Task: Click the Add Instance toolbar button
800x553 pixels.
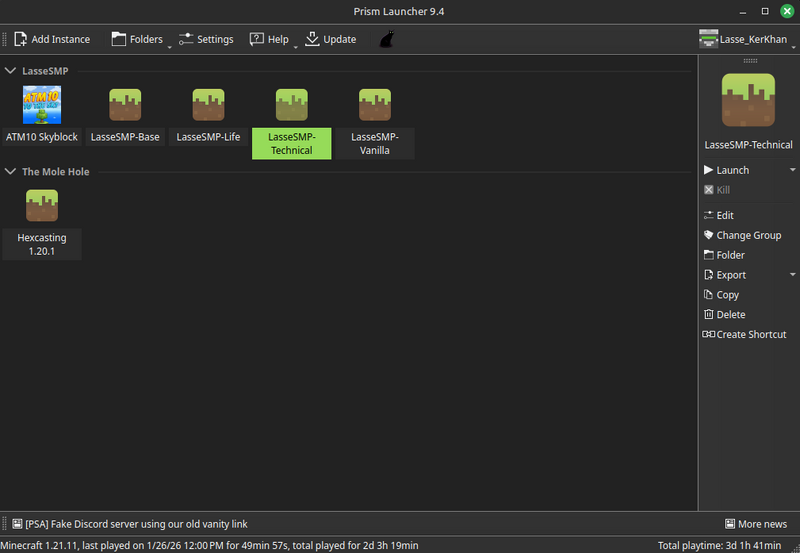Action: (52, 40)
